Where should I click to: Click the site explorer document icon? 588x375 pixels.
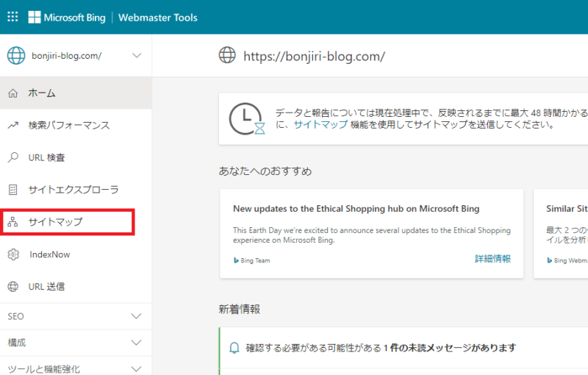tap(13, 190)
